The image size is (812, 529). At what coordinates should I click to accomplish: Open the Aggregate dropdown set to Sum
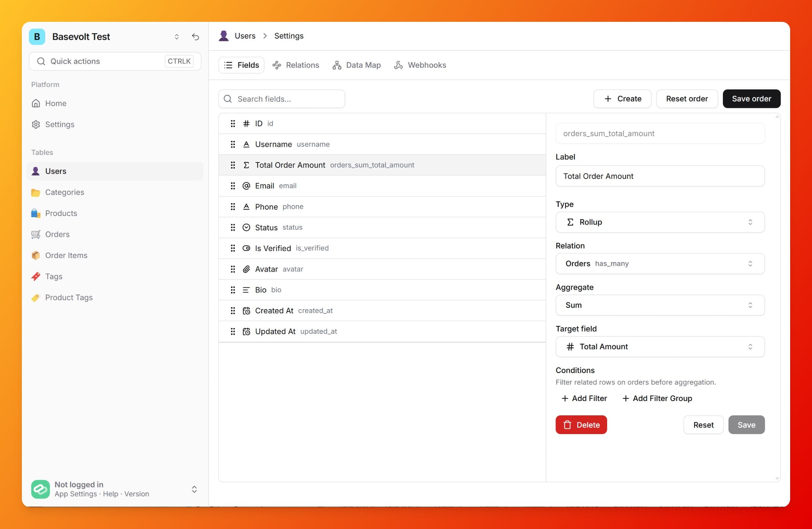(x=659, y=305)
